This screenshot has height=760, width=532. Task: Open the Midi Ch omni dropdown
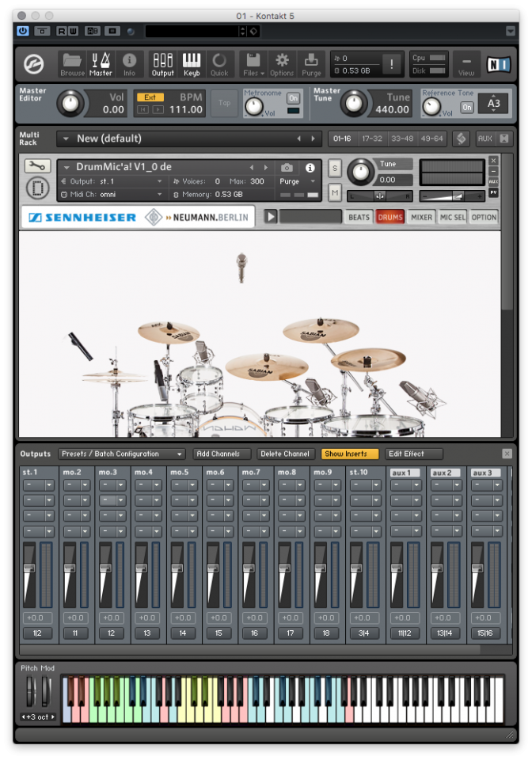(159, 195)
